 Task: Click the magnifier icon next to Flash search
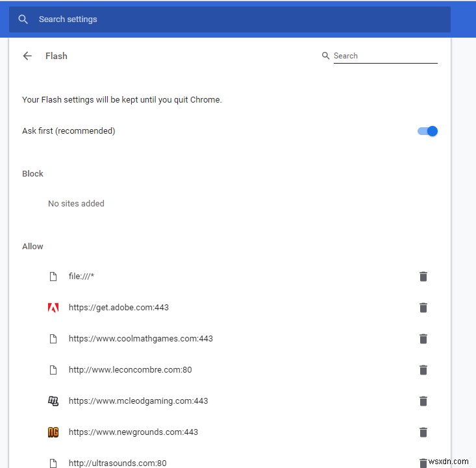coord(325,56)
